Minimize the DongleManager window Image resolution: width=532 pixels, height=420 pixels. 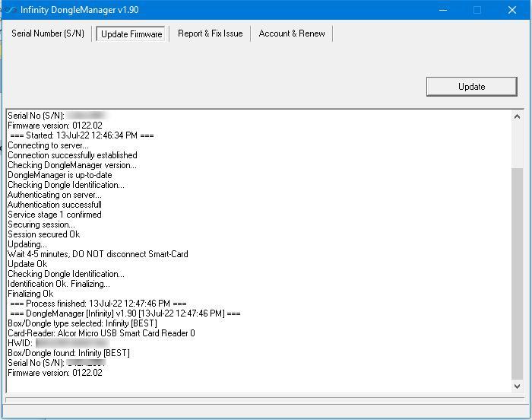click(x=443, y=10)
